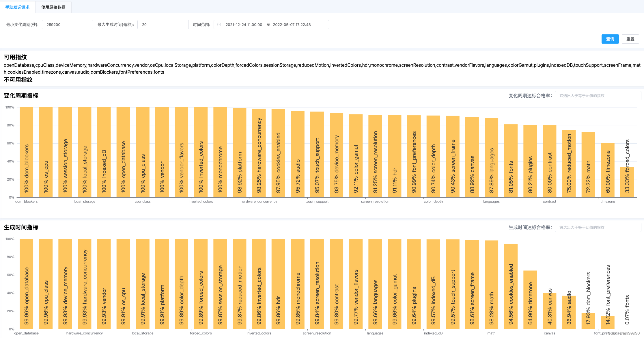Select the 60.00% timezone bar in top chart
The width and height of the screenshot is (644, 338).
pyautogui.click(x=608, y=170)
